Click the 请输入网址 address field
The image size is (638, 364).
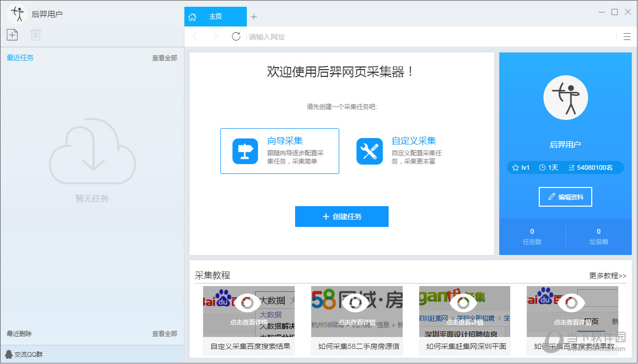tap(431, 37)
